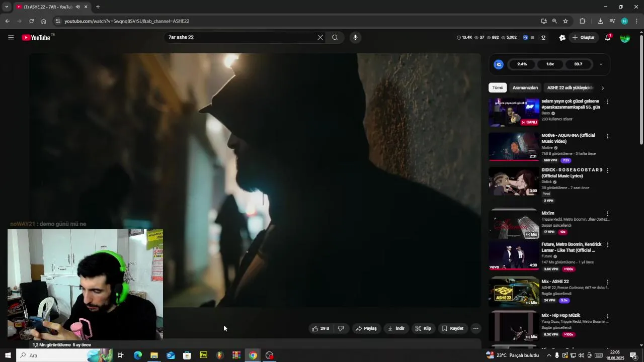Screen dimensions: 644x362
Task: Click the video player area
Action: click(255, 180)
